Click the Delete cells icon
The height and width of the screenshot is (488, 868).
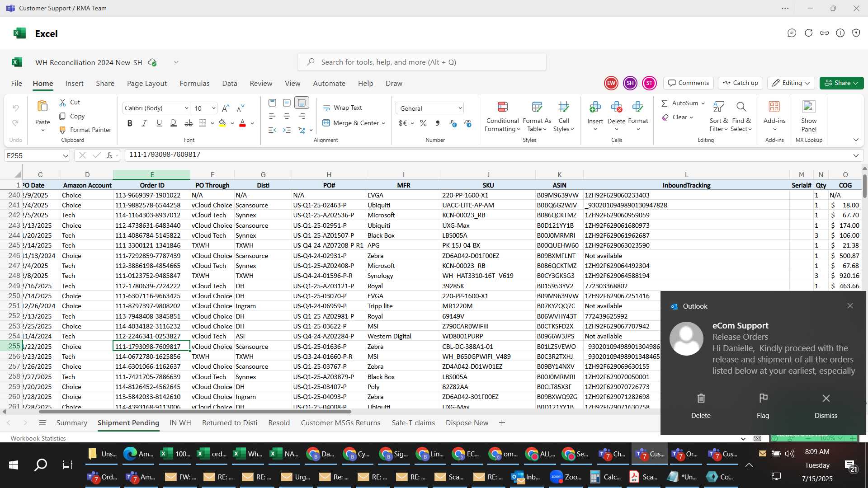point(616,107)
